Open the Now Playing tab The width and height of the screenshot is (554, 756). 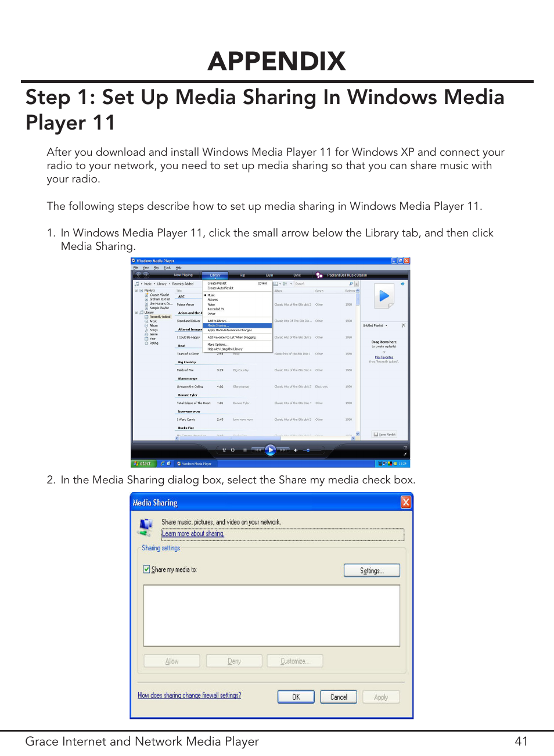tap(183, 275)
